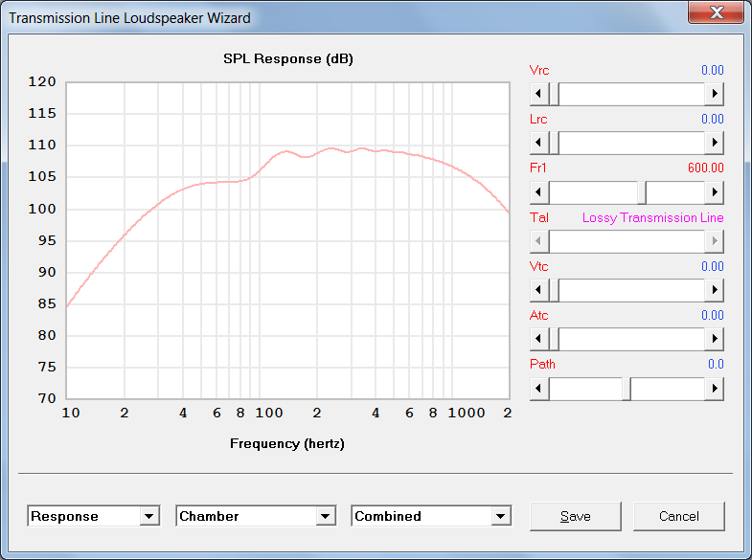
Task: Click the Lrc label
Action: 538,119
